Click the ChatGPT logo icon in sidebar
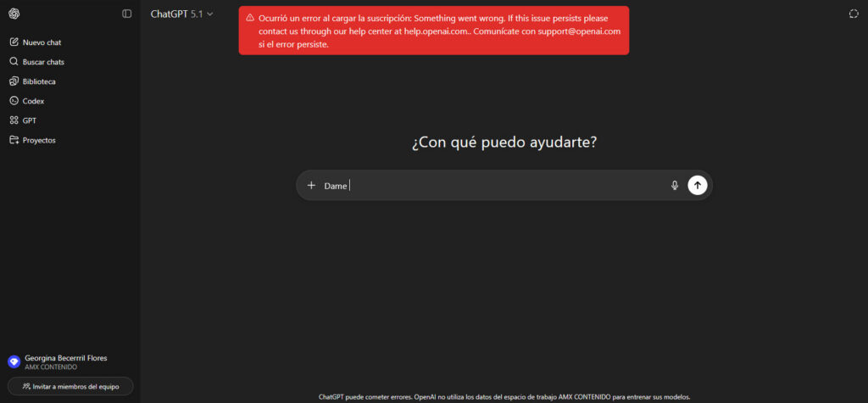 (x=14, y=14)
